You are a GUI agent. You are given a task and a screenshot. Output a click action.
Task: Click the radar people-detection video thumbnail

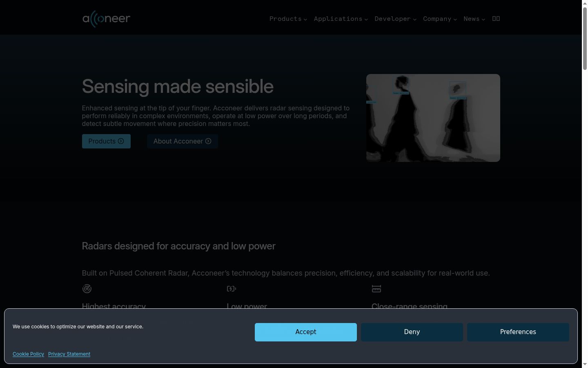click(433, 118)
